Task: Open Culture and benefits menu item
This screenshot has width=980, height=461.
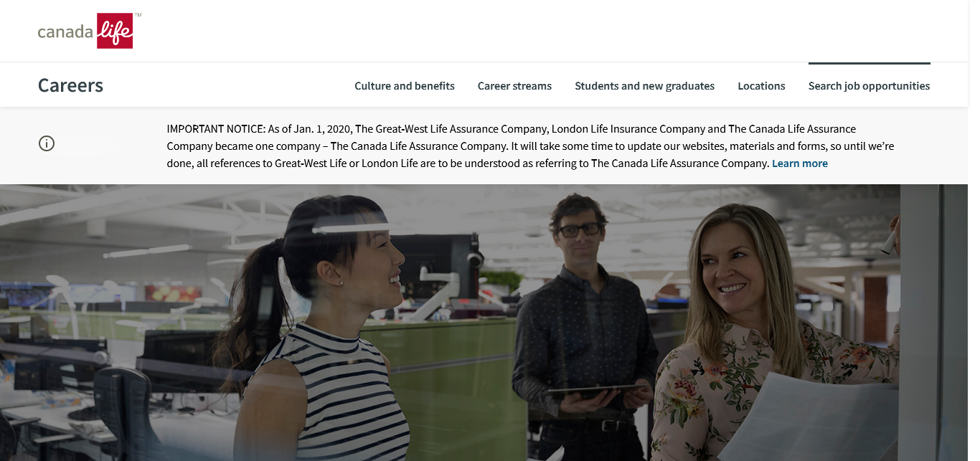Action: coord(404,86)
